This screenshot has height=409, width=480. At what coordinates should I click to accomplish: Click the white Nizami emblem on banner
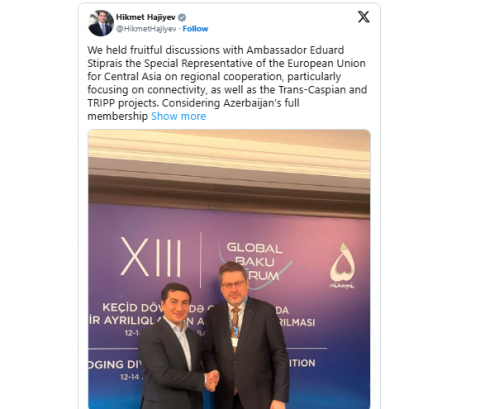pos(342,266)
